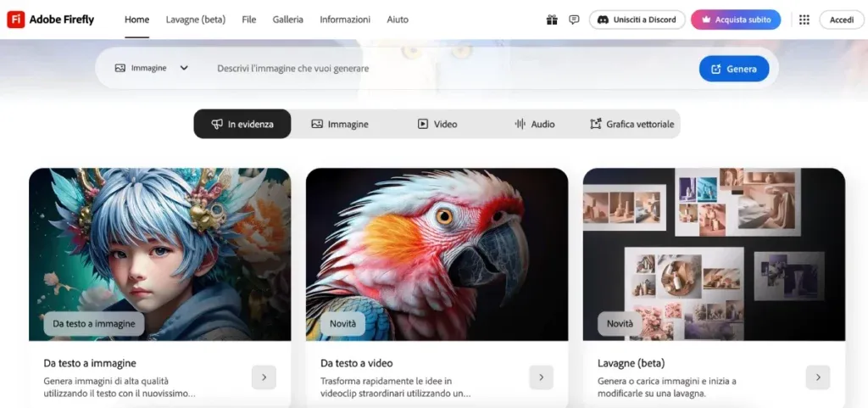Switch to the Audio category tab
Viewport: 868px width, 408px height.
pyautogui.click(x=535, y=124)
